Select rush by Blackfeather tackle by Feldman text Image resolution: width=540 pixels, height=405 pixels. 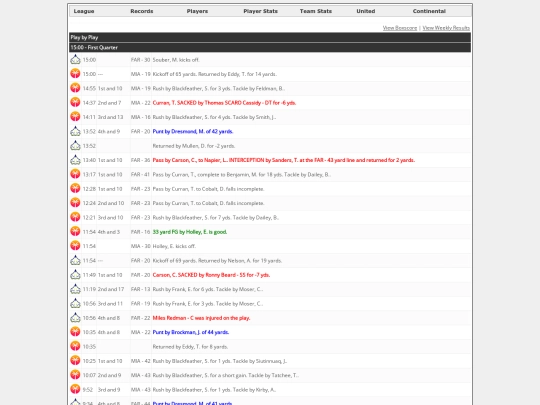tap(219, 88)
